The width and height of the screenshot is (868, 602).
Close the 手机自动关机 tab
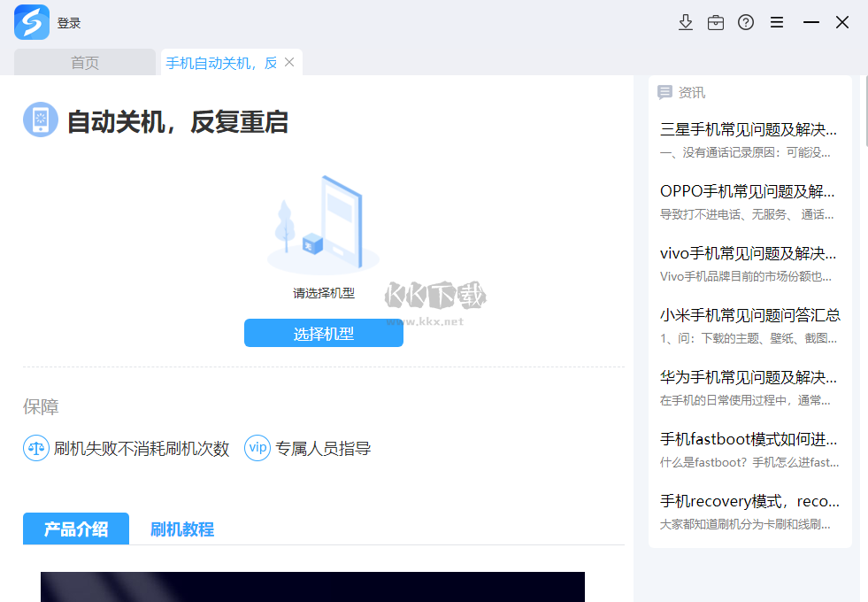pos(288,62)
